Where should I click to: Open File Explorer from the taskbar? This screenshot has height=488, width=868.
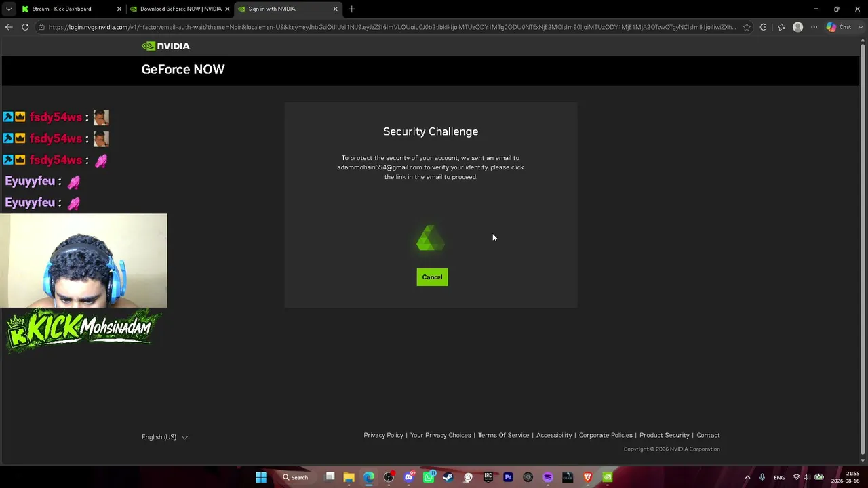pyautogui.click(x=349, y=477)
